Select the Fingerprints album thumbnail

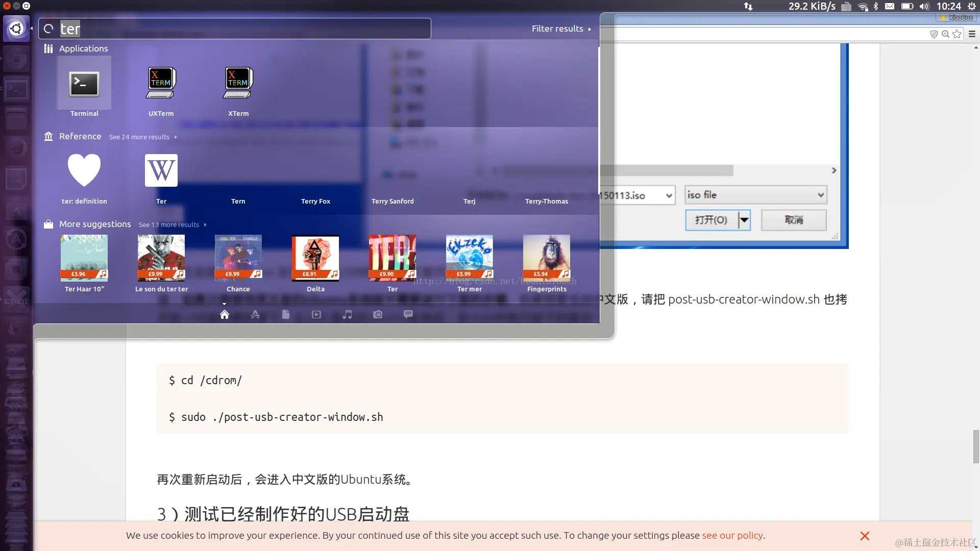click(x=547, y=258)
